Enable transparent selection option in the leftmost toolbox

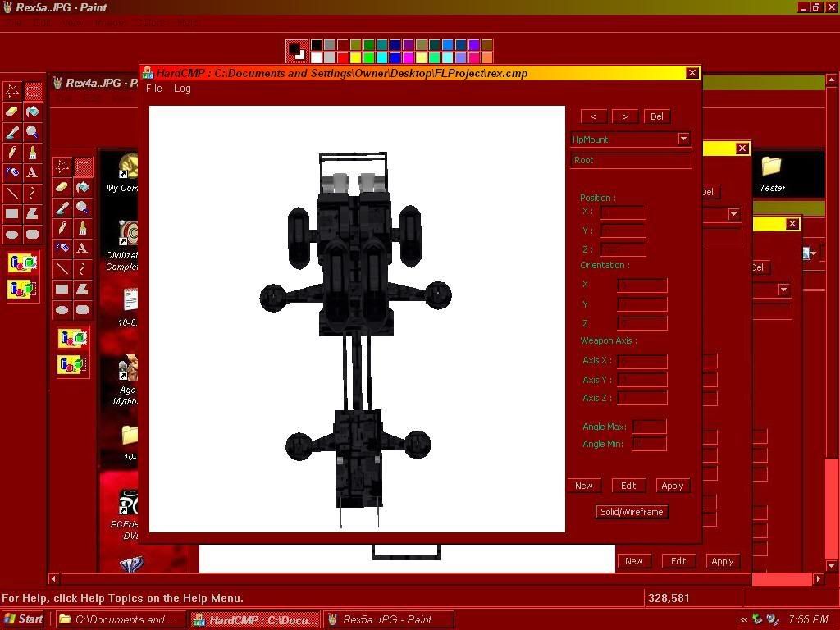(23, 289)
